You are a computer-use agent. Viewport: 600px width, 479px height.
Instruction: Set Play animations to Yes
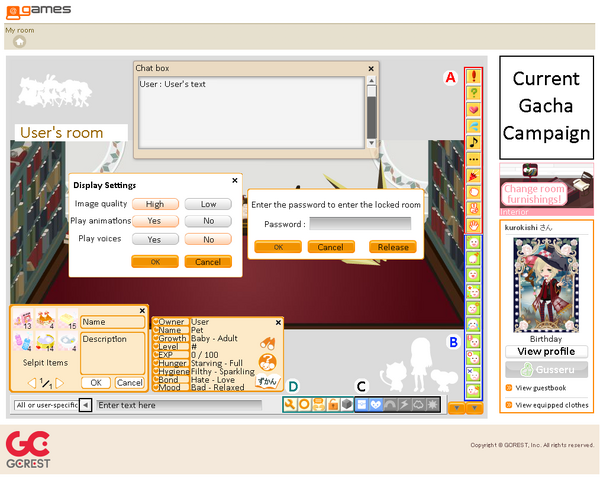click(x=155, y=221)
